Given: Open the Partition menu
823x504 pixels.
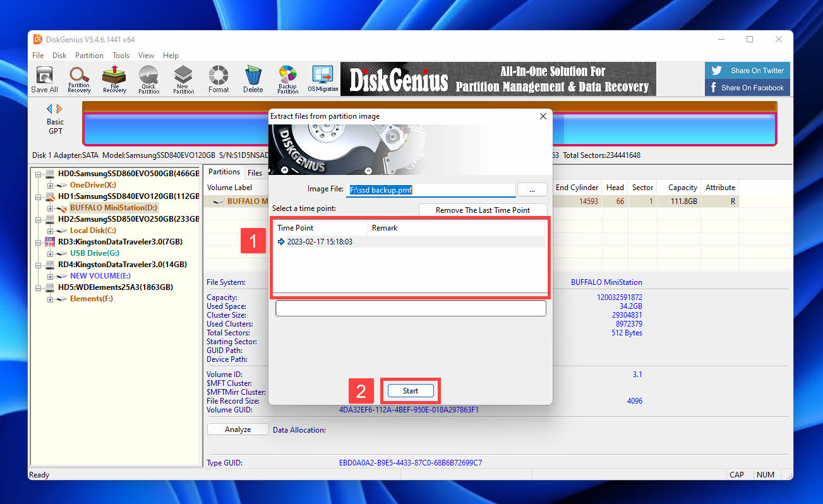Looking at the screenshot, I should [89, 56].
